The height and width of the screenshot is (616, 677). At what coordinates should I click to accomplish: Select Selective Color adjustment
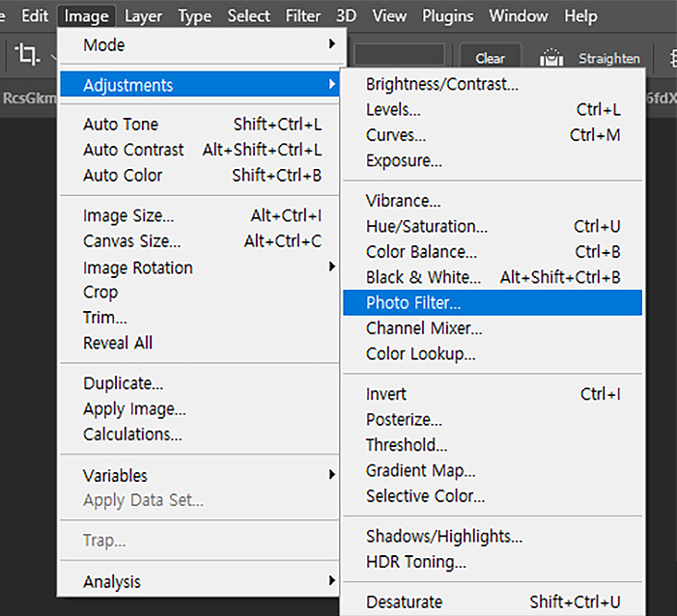pyautogui.click(x=493, y=496)
